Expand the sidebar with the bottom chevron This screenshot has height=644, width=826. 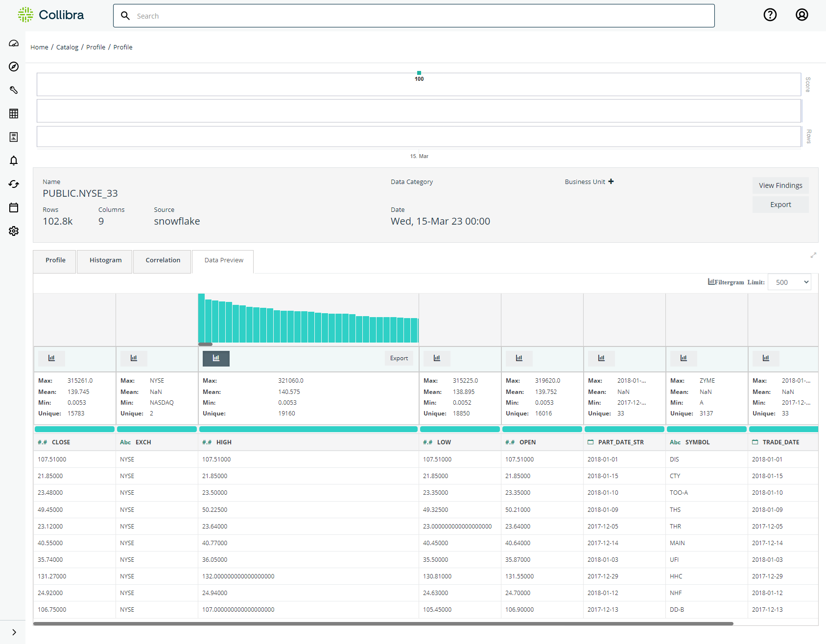click(x=14, y=632)
